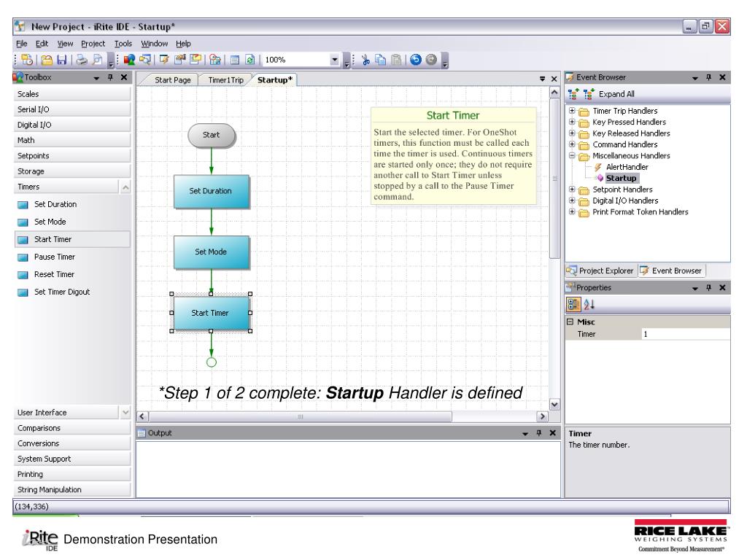The height and width of the screenshot is (560, 747).
Task: Click the blue Undo arrow icon
Action: pos(416,60)
